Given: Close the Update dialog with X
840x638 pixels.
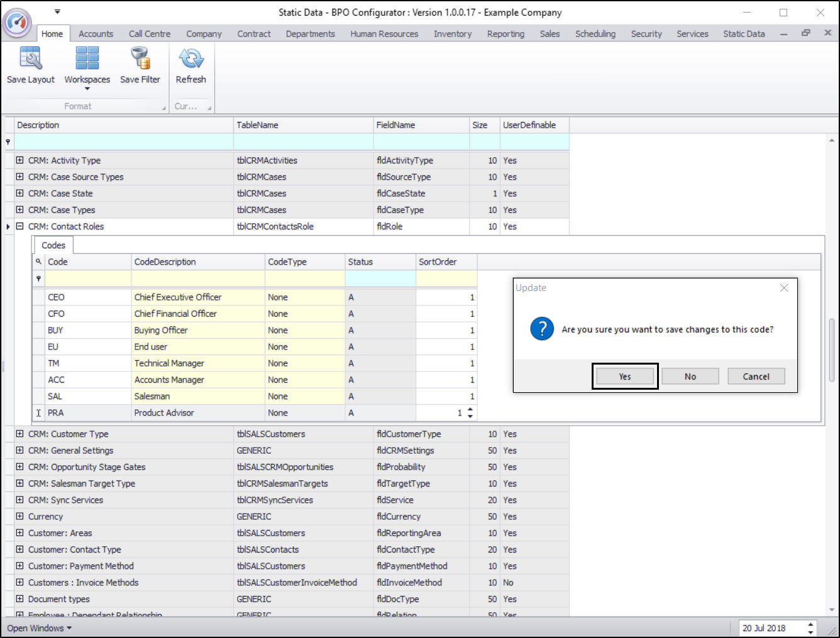Looking at the screenshot, I should [783, 288].
